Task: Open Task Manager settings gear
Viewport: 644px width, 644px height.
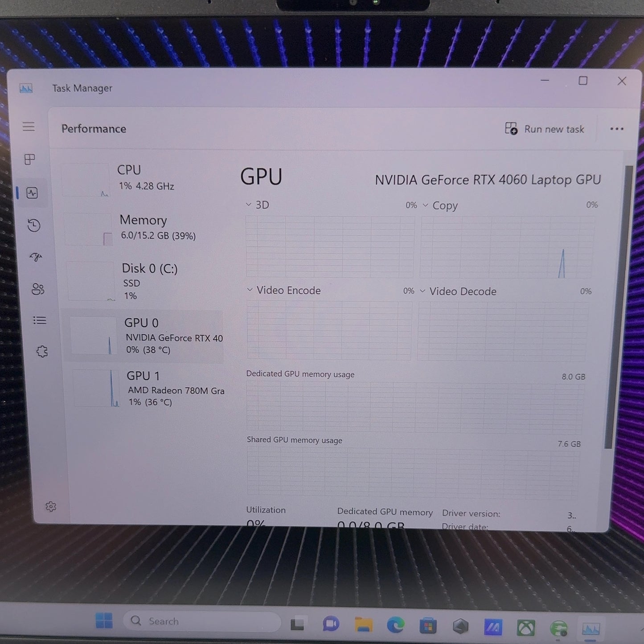Action: point(51,507)
